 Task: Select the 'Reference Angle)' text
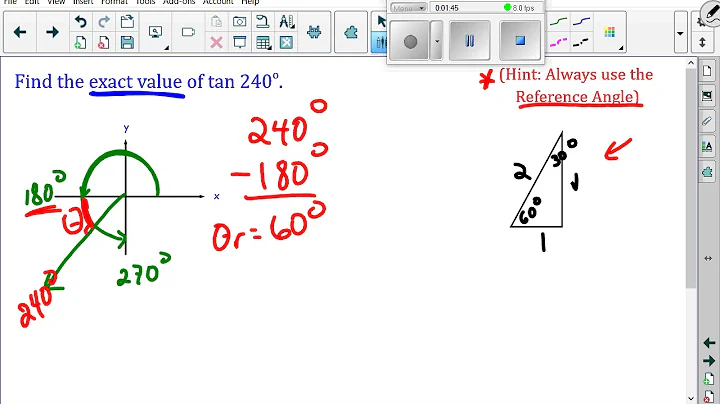tap(577, 96)
